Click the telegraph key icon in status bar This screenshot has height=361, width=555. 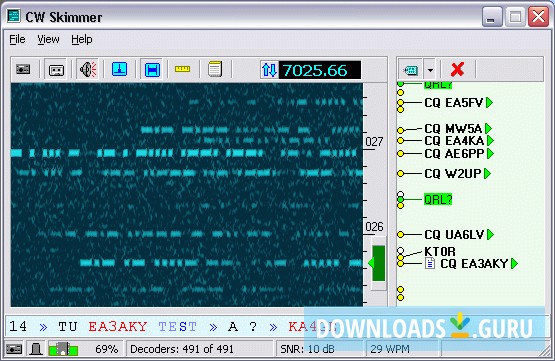36,349
